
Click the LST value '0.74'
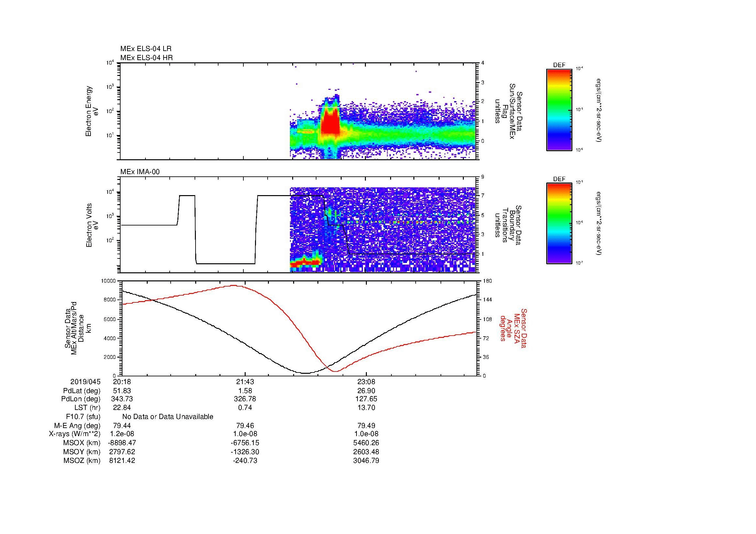tap(245, 408)
